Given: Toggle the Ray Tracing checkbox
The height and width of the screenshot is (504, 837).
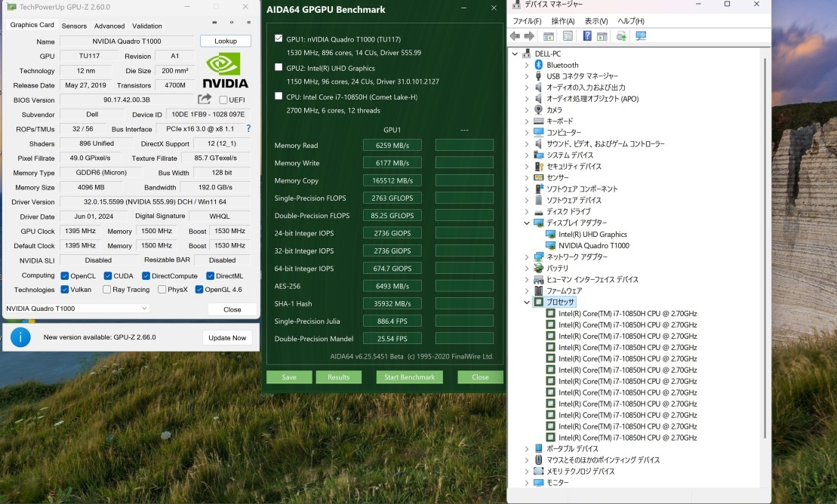Looking at the screenshot, I should [106, 290].
